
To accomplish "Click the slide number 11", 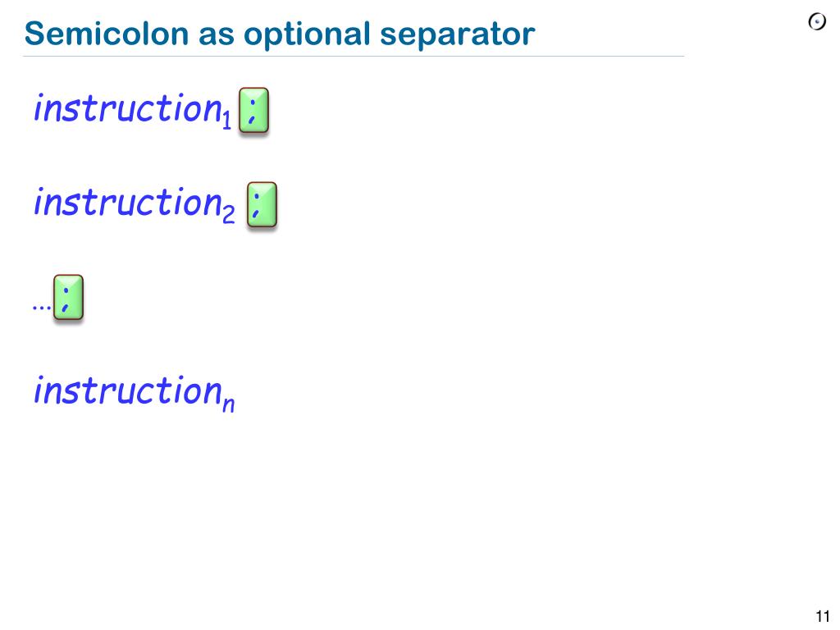I will pos(822,617).
